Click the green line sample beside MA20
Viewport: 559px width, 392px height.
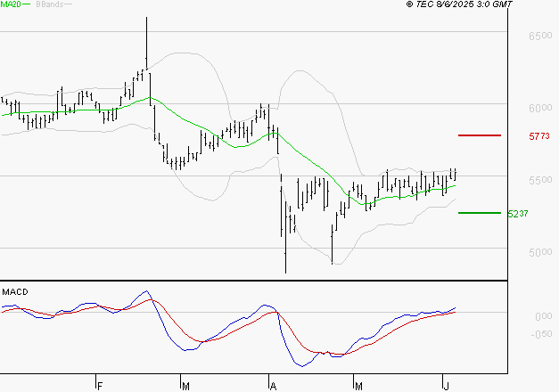click(x=29, y=4)
